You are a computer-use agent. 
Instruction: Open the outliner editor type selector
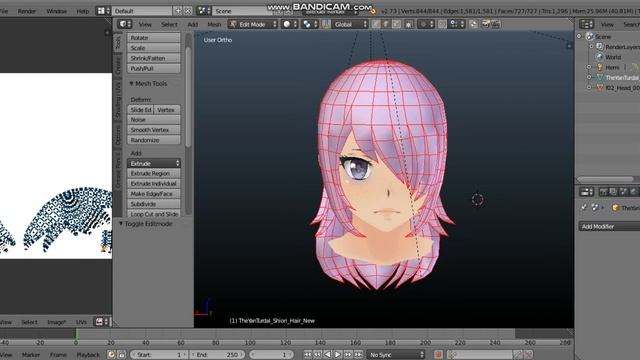586,24
